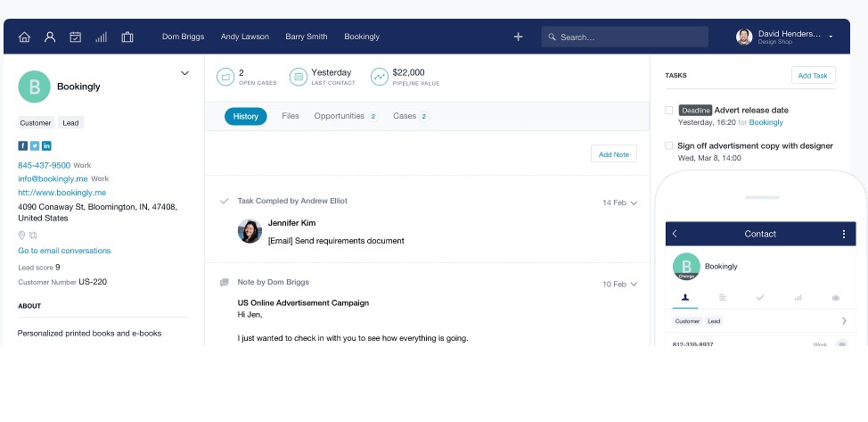The image size is (868, 422).
Task: Open the three-dot menu in phone Contact header
Action: click(844, 234)
